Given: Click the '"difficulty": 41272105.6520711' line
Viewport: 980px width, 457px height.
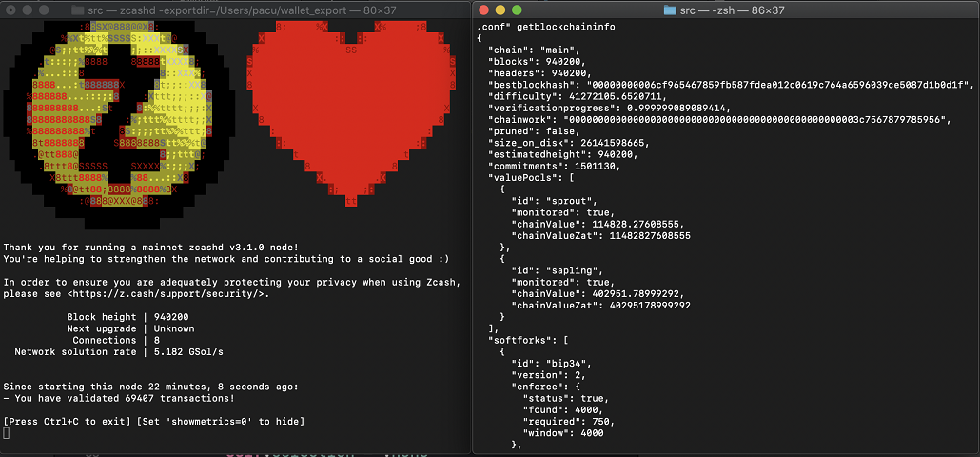Looking at the screenshot, I should [578, 97].
